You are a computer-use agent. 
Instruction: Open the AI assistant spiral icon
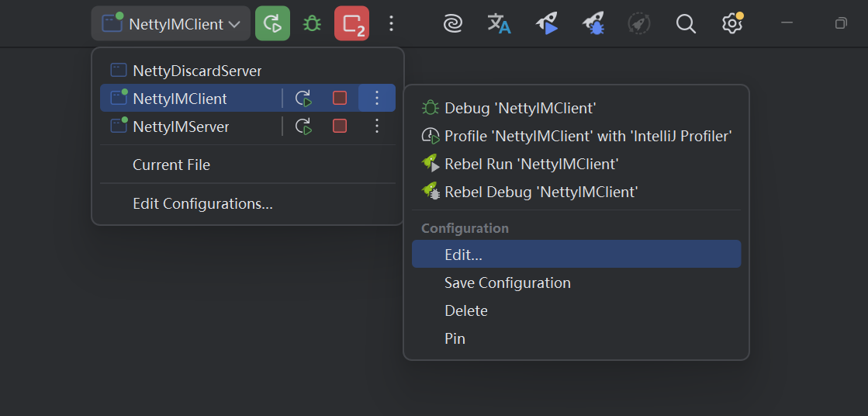click(452, 24)
